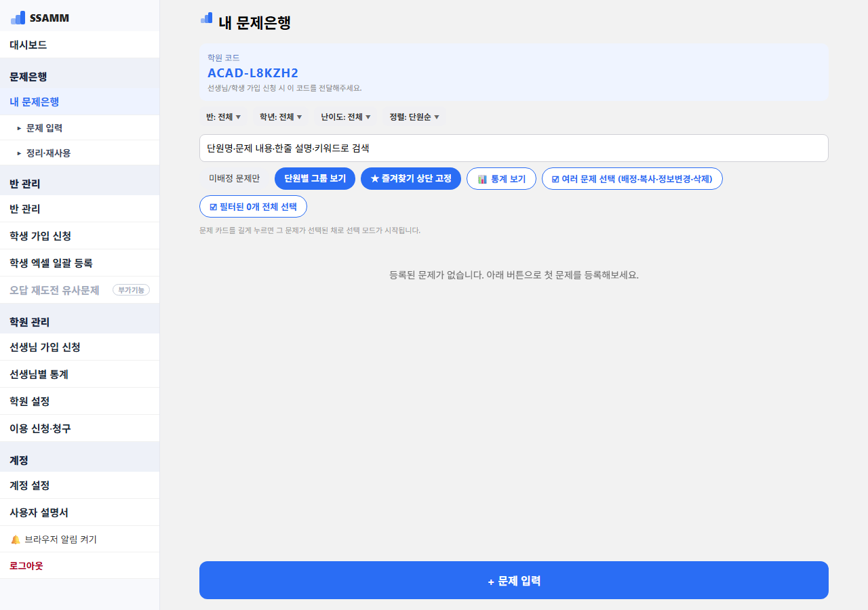Image resolution: width=868 pixels, height=610 pixels.
Task: Enable 여러 문제 선택 mode
Action: (632, 178)
